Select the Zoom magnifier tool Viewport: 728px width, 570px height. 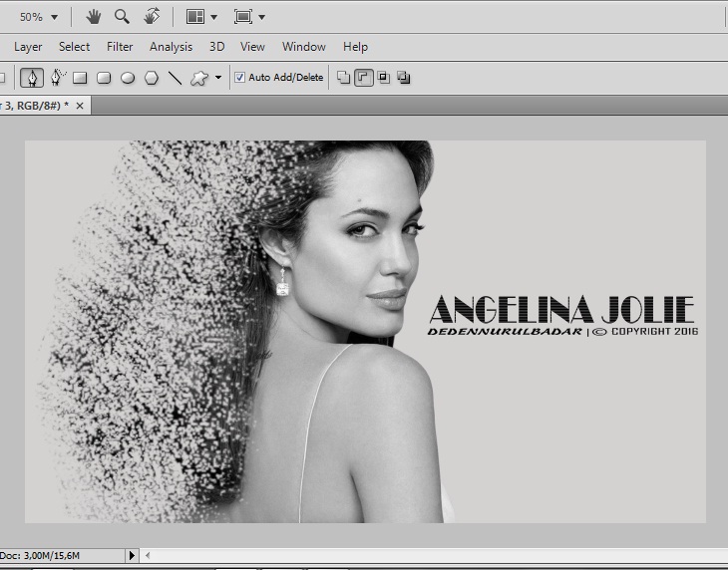click(x=122, y=17)
